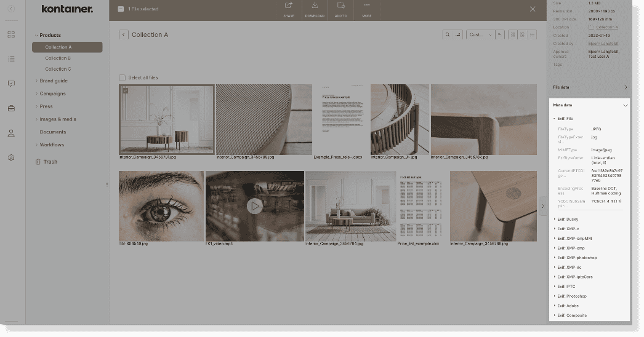This screenshot has width=644, height=337.
Task: Click the Collection A location link
Action: (606, 28)
